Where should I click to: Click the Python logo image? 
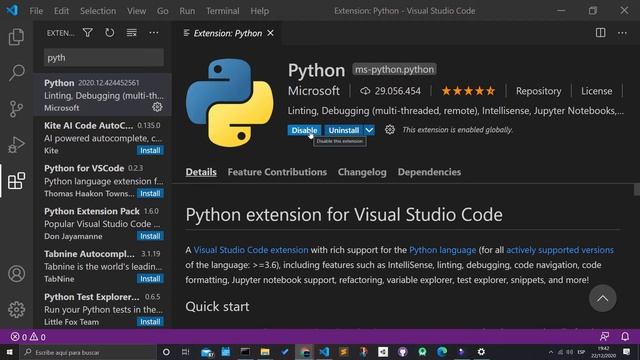point(229,103)
